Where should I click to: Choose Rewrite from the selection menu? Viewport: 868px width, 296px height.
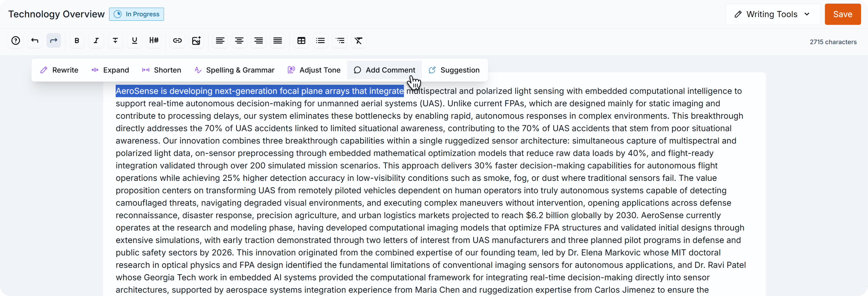pyautogui.click(x=59, y=70)
